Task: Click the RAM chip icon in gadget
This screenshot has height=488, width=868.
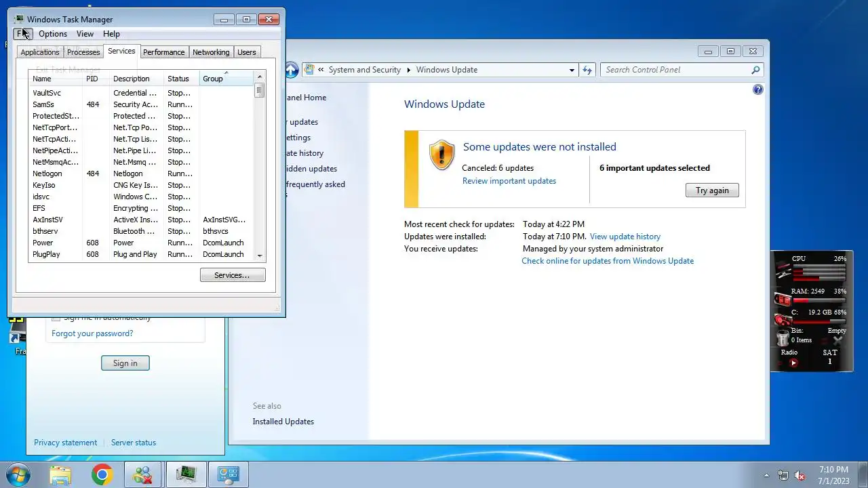Action: (783, 299)
